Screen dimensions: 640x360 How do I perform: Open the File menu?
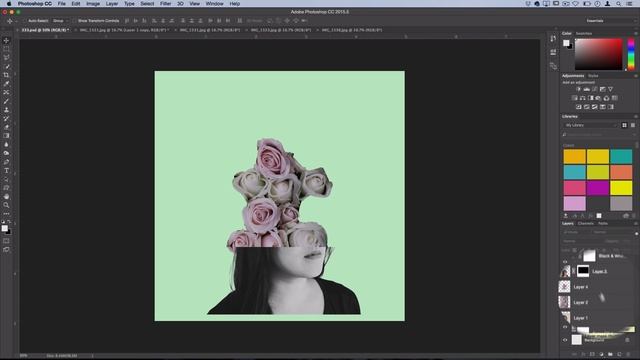61,4
